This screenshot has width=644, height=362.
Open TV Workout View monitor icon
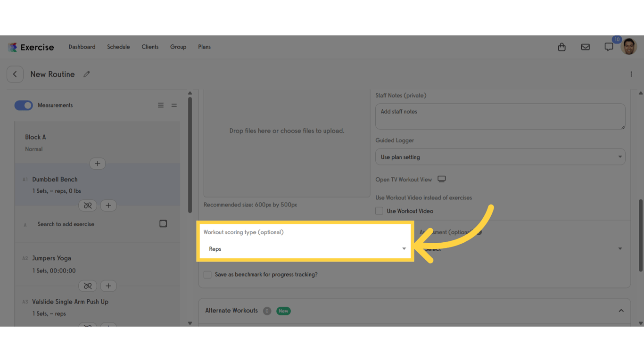coord(441,179)
